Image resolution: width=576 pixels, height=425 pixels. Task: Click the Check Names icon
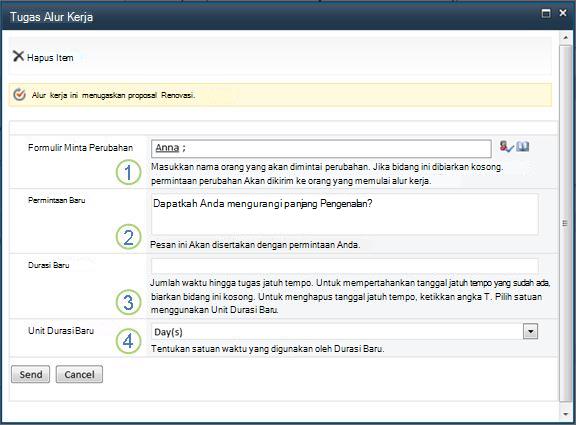click(507, 147)
